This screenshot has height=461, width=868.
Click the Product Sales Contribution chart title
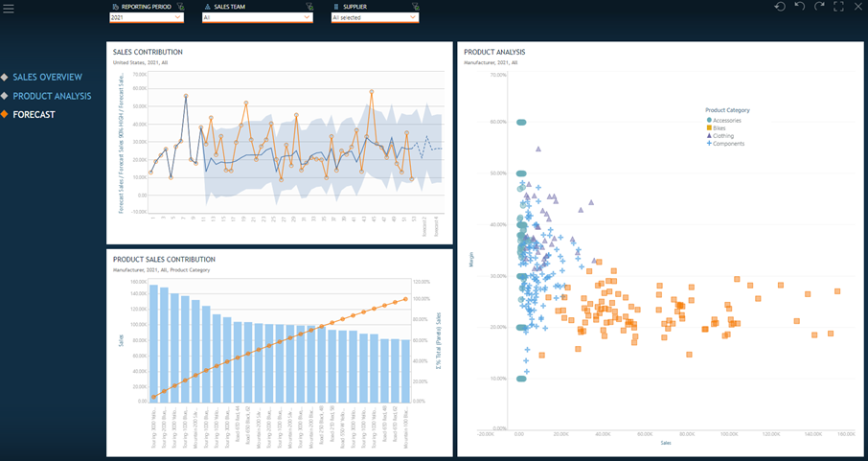click(165, 260)
